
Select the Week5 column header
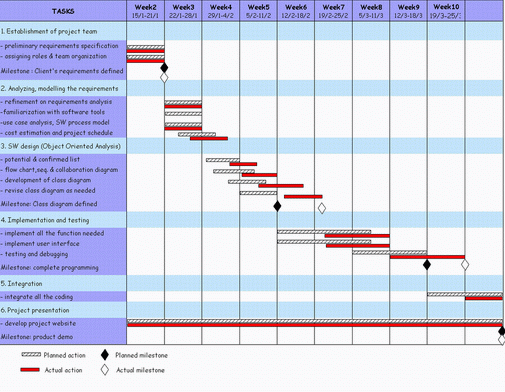coord(258,11)
